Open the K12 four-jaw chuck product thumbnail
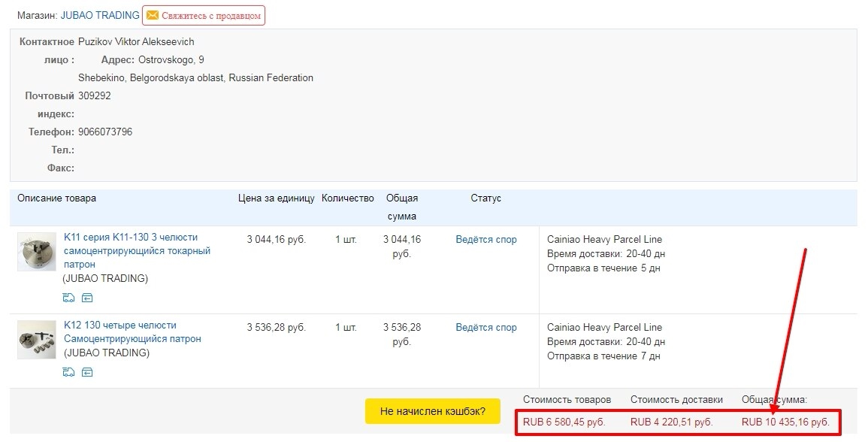 [x=37, y=340]
